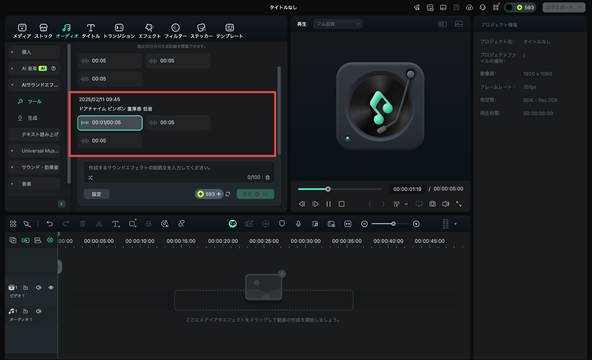
Task: Click the export button in the top-right corner
Action: pos(564,7)
